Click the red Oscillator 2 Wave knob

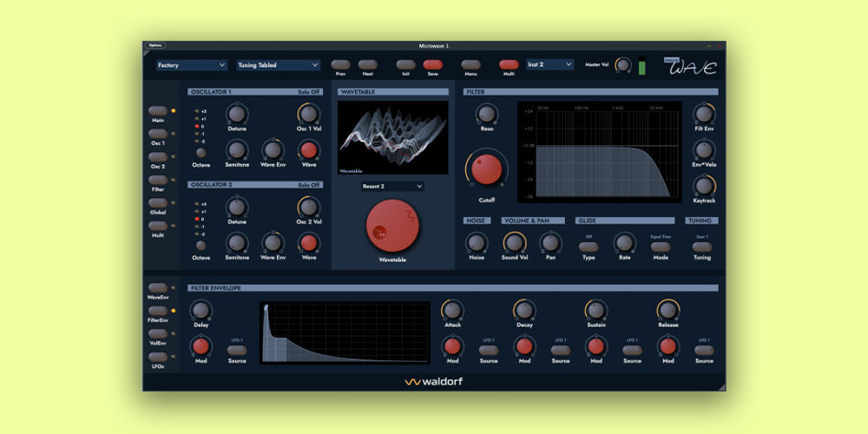(309, 243)
